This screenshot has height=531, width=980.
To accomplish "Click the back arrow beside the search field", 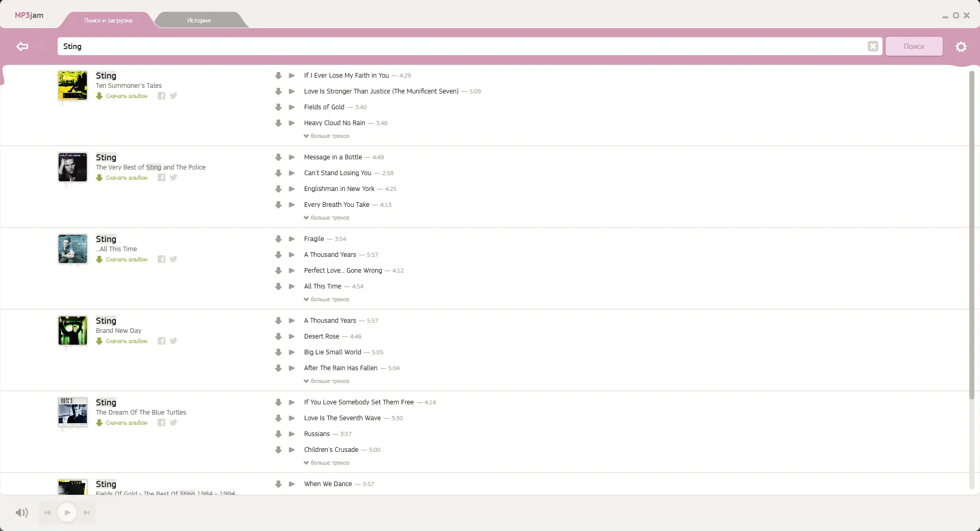I will click(22, 46).
